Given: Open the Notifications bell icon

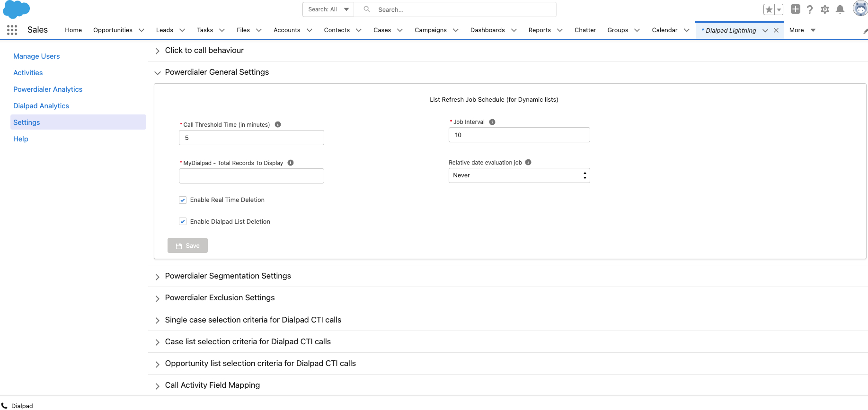Looking at the screenshot, I should click(x=840, y=9).
